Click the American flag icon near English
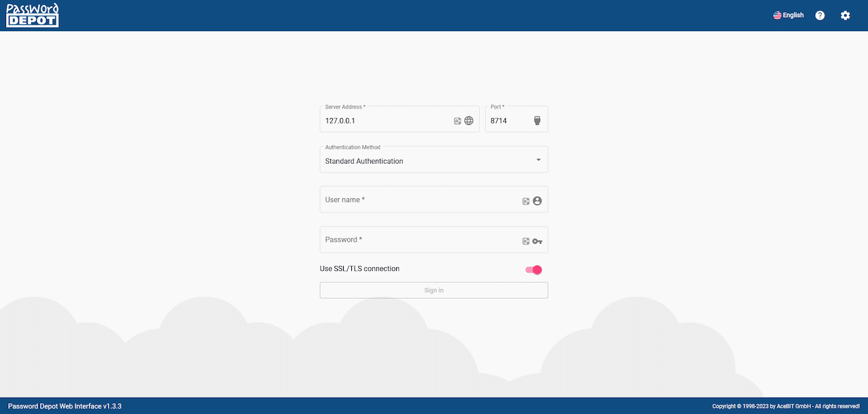This screenshot has width=868, height=414. 776,14
